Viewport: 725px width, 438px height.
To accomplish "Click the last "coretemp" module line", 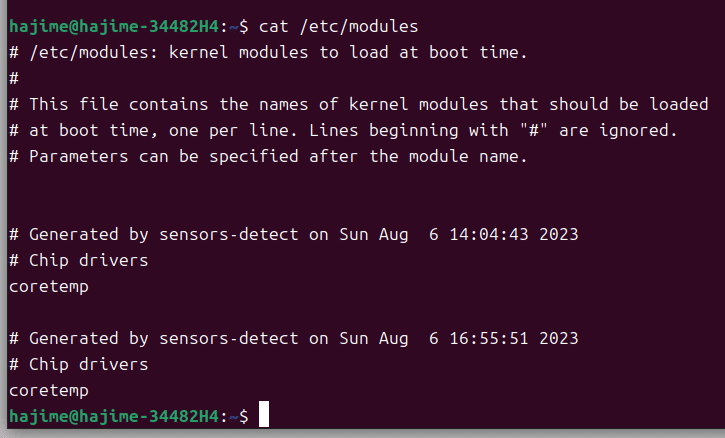I will click(x=48, y=390).
